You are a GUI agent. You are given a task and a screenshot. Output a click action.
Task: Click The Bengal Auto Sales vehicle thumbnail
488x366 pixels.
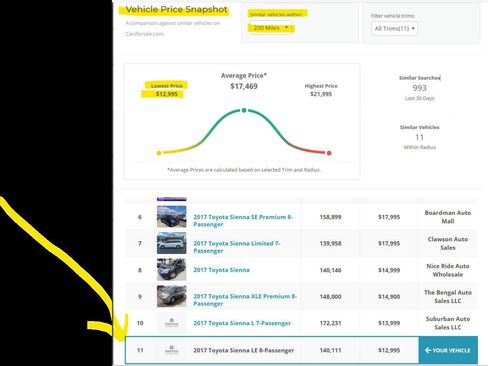172,296
